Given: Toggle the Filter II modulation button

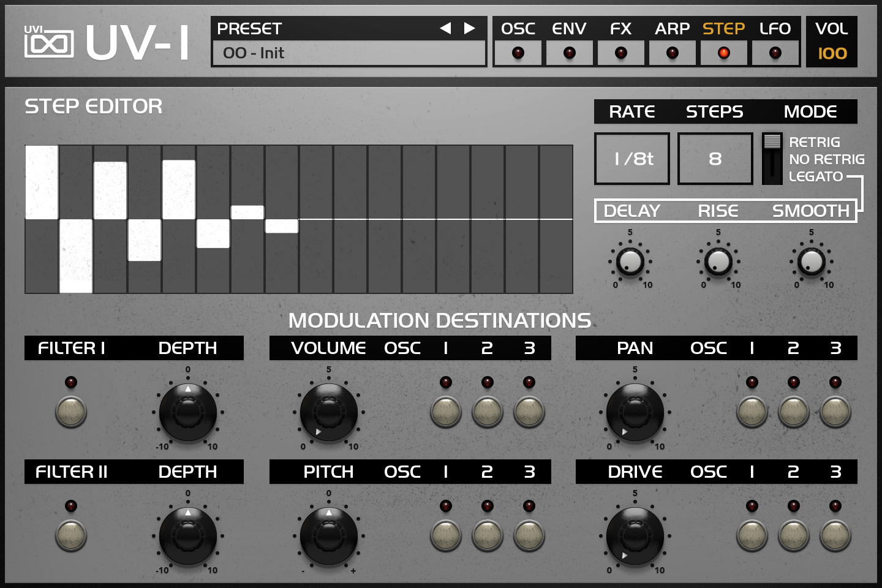Looking at the screenshot, I should (x=71, y=535).
